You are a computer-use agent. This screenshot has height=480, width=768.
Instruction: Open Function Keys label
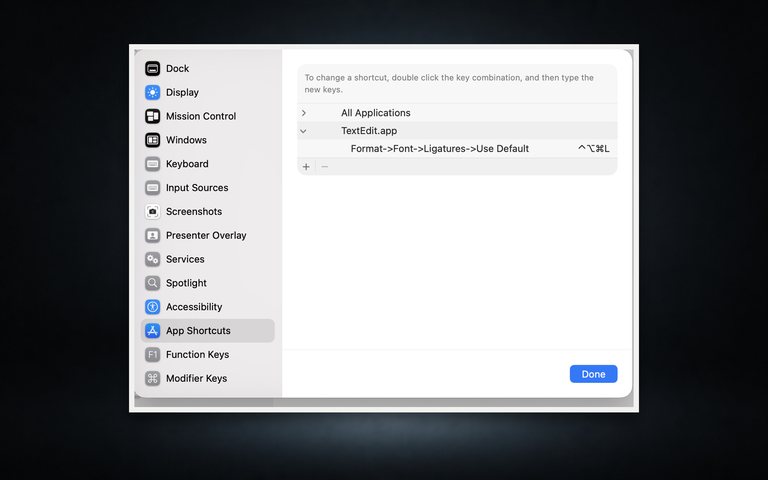pos(197,355)
